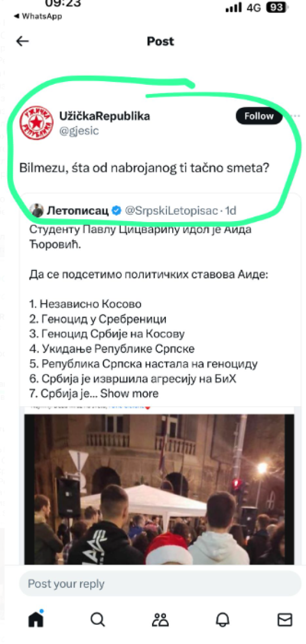Open the @gjesic handle
Screen dimensions: 306x644
[x=78, y=130]
